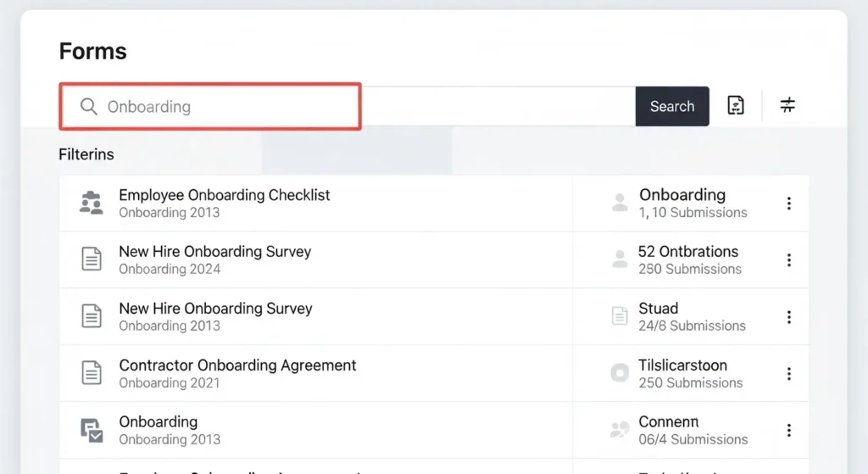Click the user avatar next to Onboarding submissions
Screen dimensions: 868x474
tap(620, 203)
